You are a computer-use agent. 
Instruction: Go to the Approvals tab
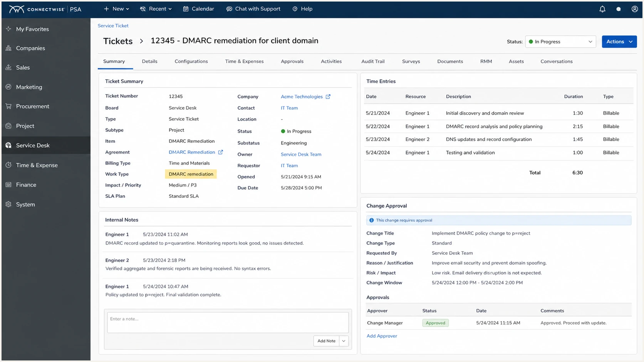[292, 62]
